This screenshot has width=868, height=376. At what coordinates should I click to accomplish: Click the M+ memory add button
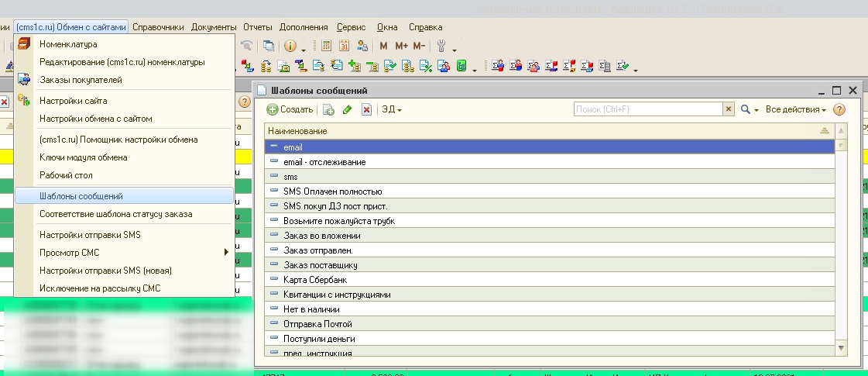401,46
